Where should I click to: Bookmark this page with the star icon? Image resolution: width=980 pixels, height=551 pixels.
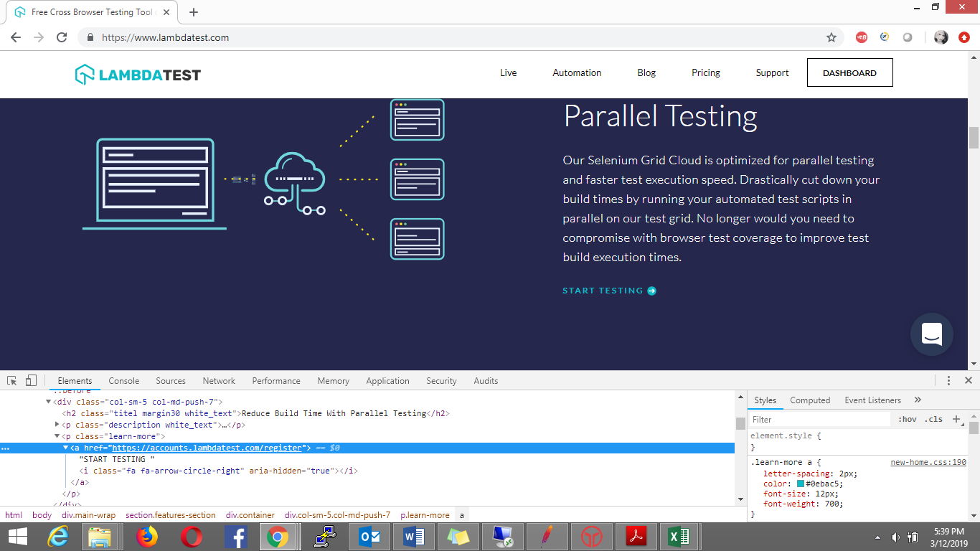coord(831,37)
